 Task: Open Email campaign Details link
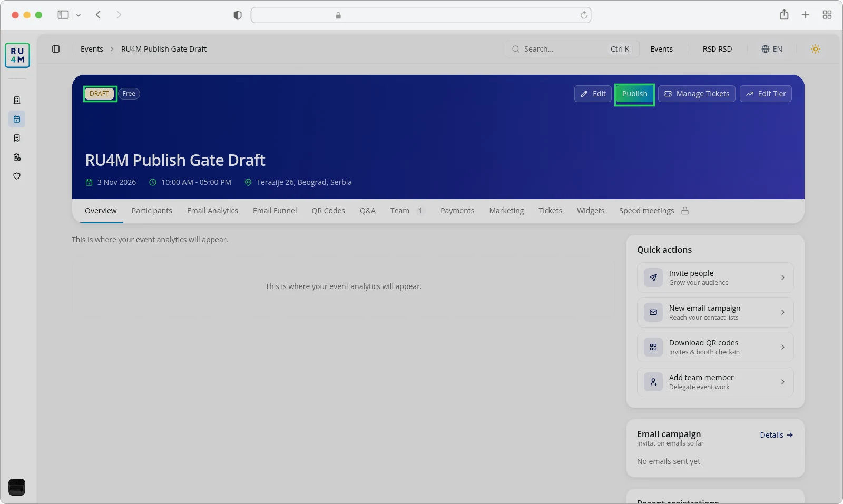(x=776, y=435)
